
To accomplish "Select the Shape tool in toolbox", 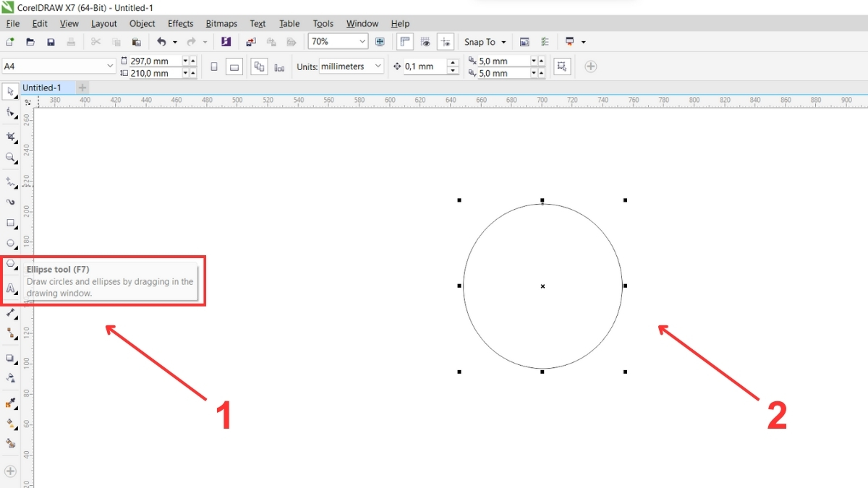I will [11, 113].
